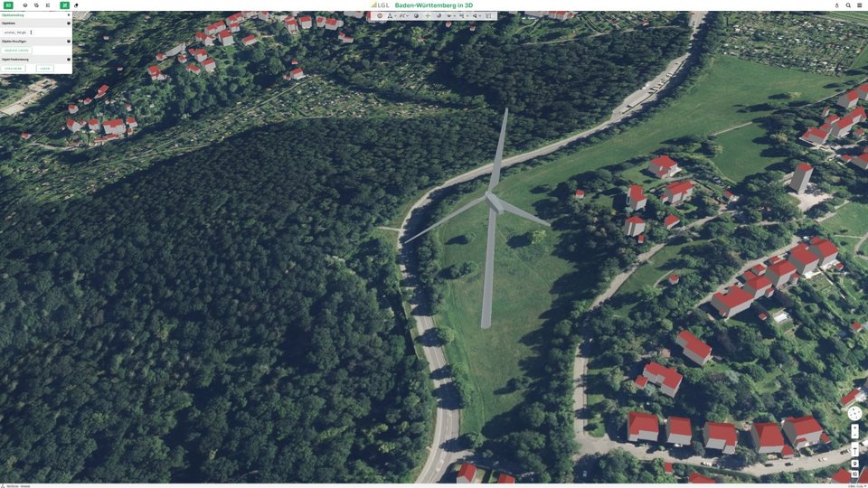Toggle the green highlighted object-management tool icon
This screenshot has height=488, width=868.
coord(65,5)
